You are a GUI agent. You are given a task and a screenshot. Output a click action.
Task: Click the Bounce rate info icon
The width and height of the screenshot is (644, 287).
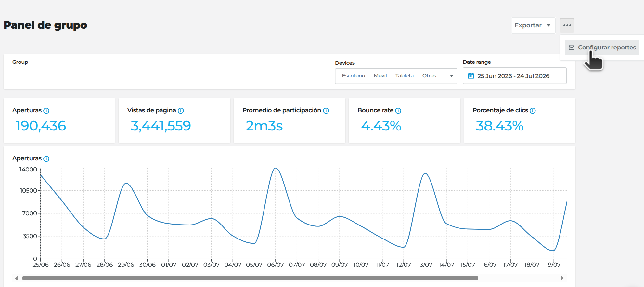click(398, 111)
